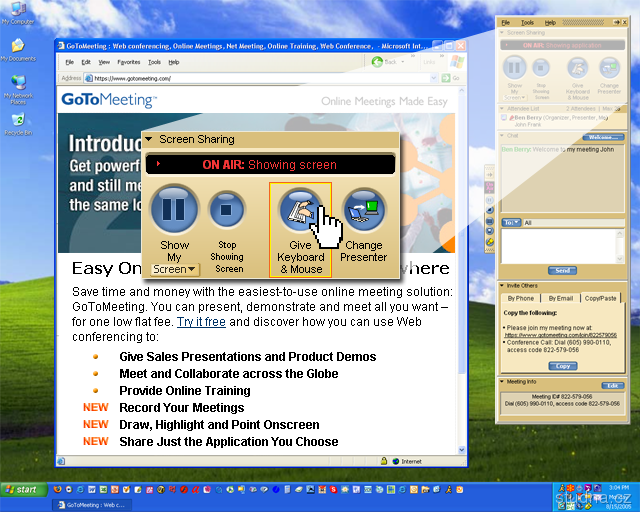640x512 pixels.
Task: Follow the Try it free link
Action: (201, 322)
